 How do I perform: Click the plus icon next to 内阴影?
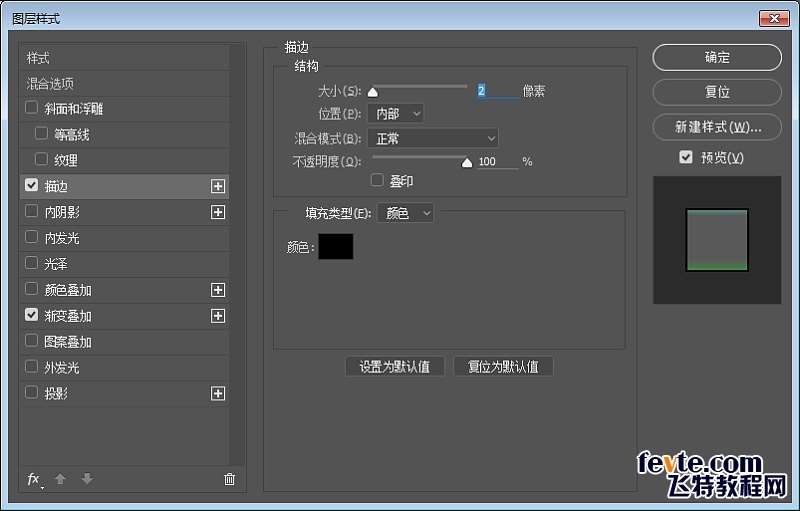[218, 212]
